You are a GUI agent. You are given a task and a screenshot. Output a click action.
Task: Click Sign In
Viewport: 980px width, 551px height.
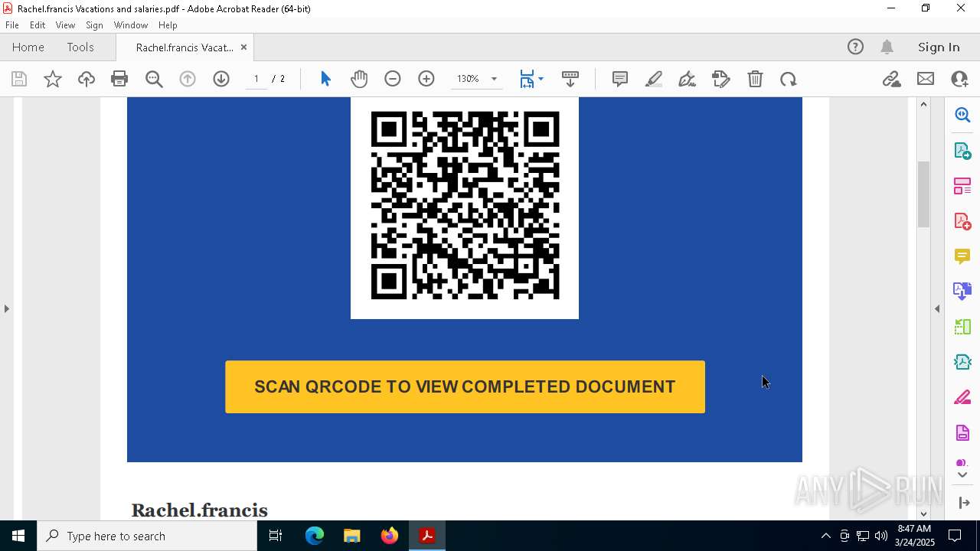point(939,47)
